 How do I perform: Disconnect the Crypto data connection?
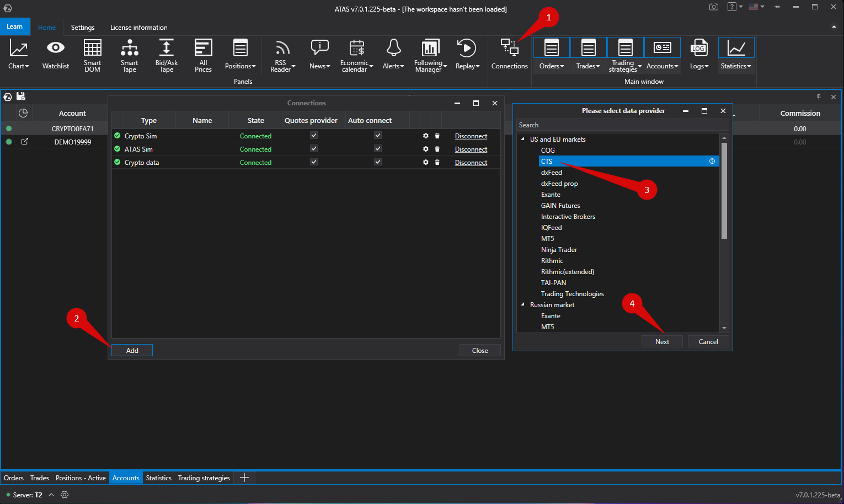pyautogui.click(x=471, y=163)
